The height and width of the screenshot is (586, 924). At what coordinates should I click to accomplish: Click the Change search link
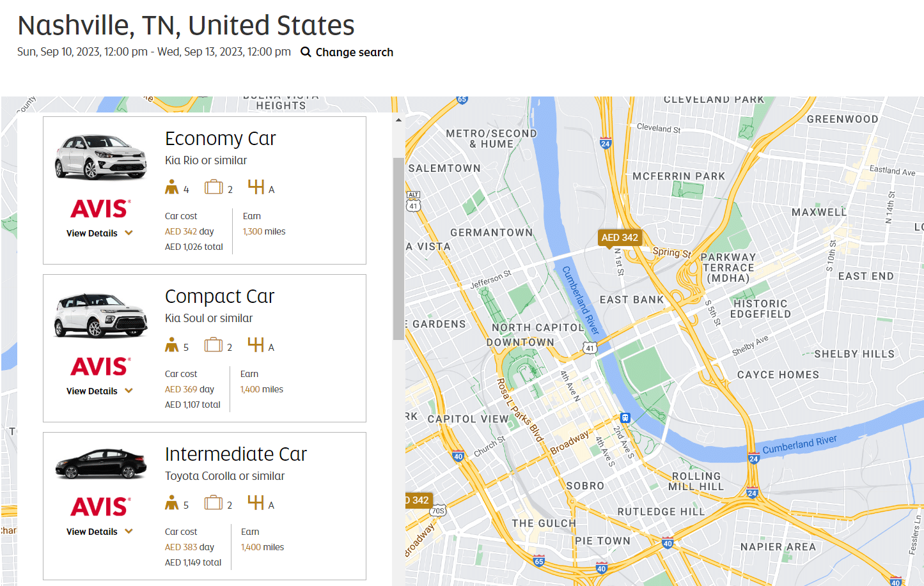pyautogui.click(x=354, y=52)
